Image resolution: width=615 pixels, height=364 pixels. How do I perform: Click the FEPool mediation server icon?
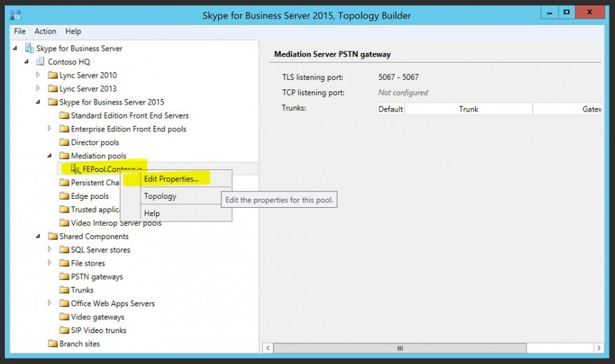click(75, 169)
